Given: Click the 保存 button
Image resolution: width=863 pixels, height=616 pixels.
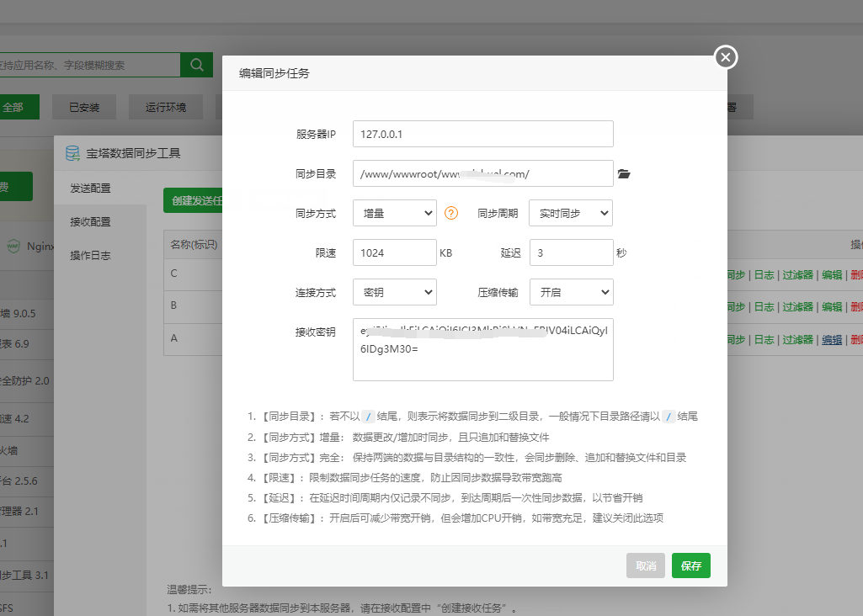Looking at the screenshot, I should click(690, 566).
